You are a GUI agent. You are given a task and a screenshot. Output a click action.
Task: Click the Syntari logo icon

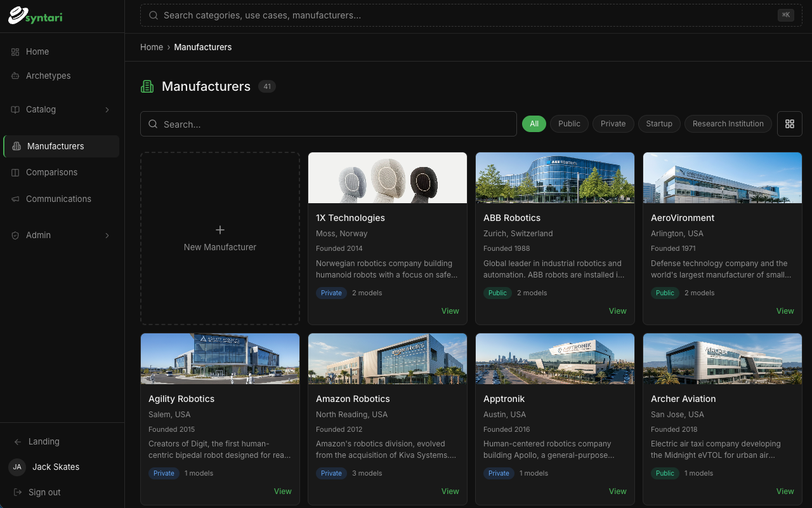[x=17, y=15]
